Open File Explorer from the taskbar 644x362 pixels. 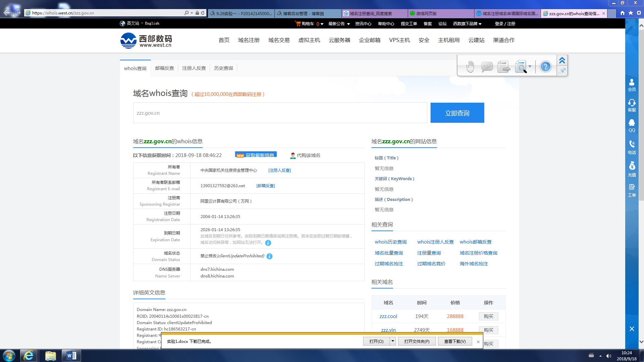(x=50, y=355)
